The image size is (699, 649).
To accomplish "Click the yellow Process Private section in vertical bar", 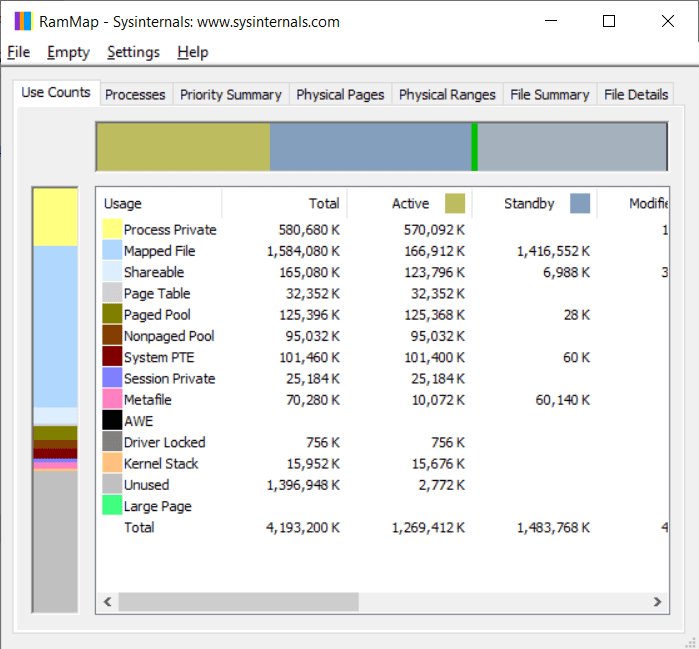I will (x=55, y=217).
